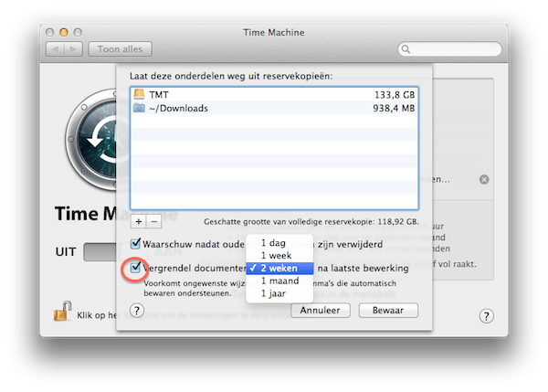Image resolution: width=548 pixels, height=392 pixels.
Task: Click the padlock icon to lock settings
Action: 62,312
